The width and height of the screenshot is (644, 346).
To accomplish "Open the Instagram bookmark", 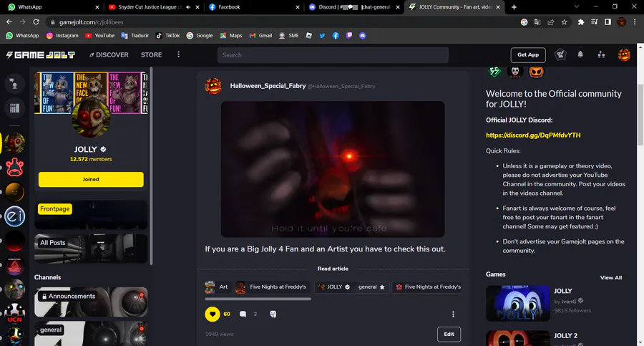I will point(62,36).
